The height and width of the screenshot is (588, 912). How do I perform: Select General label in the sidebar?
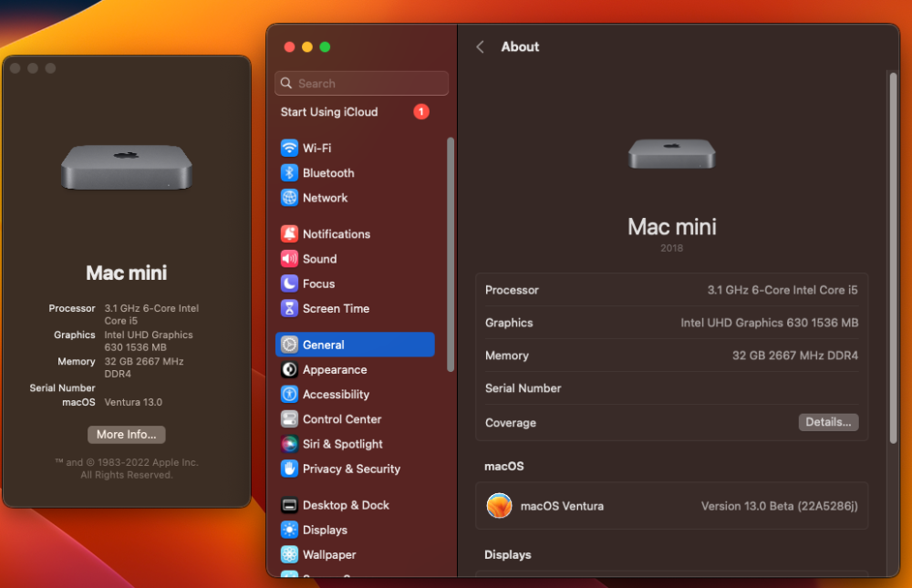(324, 345)
